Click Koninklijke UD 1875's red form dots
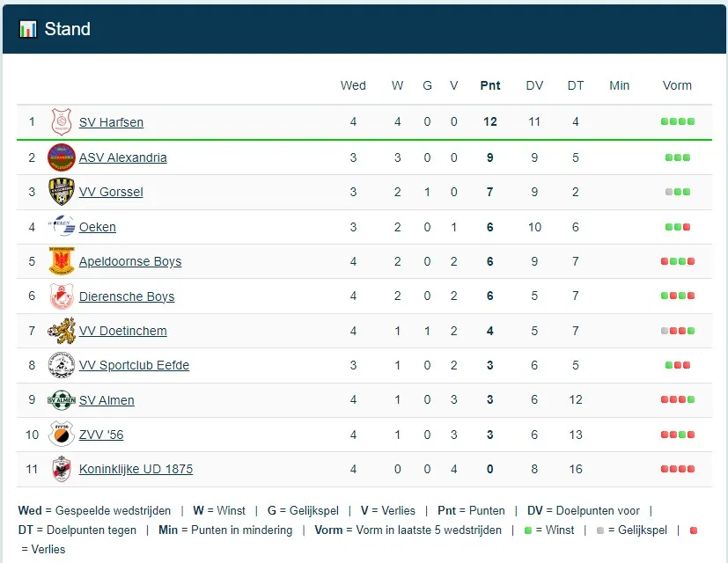 coord(677,469)
